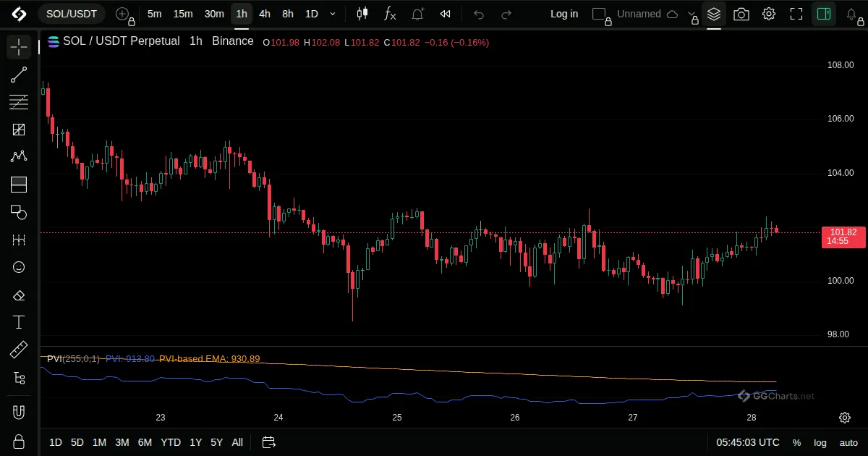
Task: Add a symbol to compare
Action: [x=124, y=14]
